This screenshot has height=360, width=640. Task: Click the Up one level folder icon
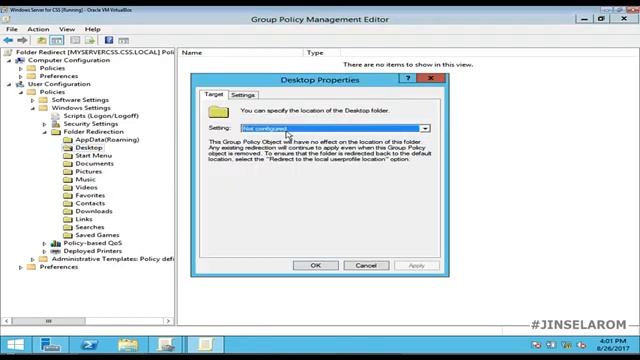tap(41, 40)
